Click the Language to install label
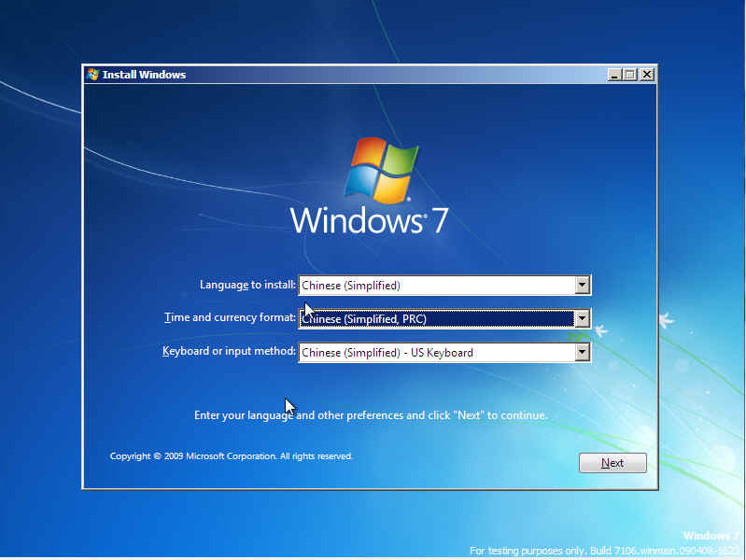 (247, 285)
